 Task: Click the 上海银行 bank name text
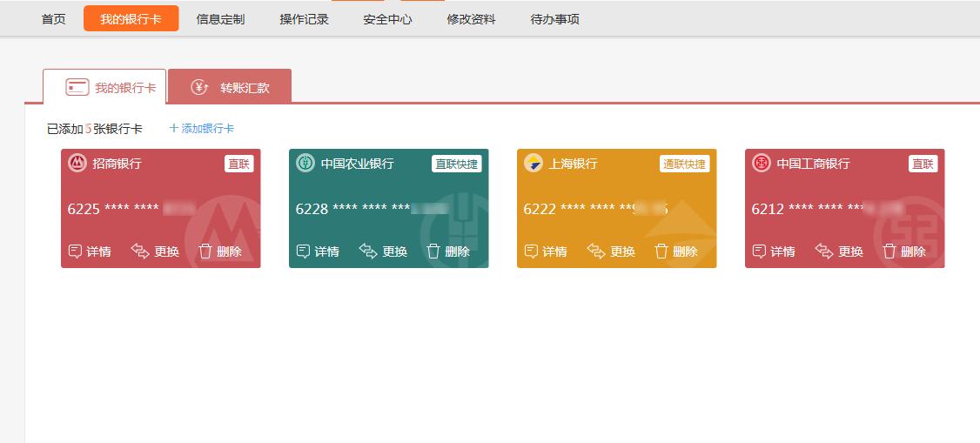pos(574,164)
